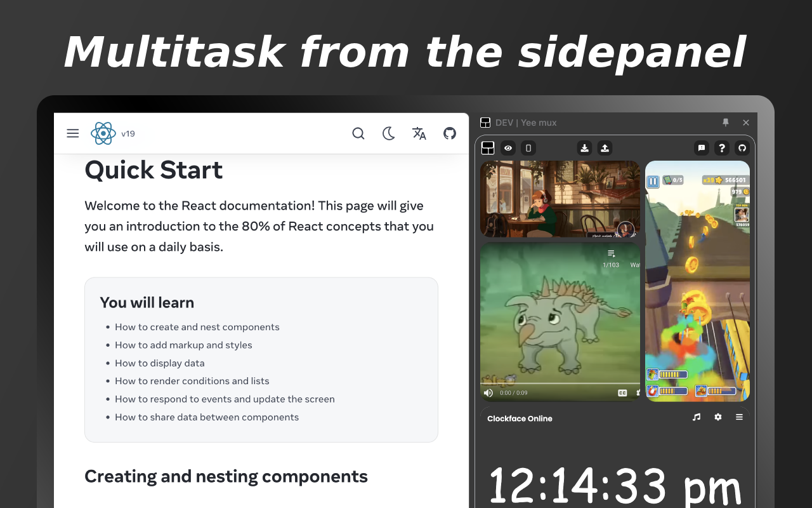Close the Yee mux side panel
This screenshot has width=812, height=508.
pyautogui.click(x=746, y=123)
